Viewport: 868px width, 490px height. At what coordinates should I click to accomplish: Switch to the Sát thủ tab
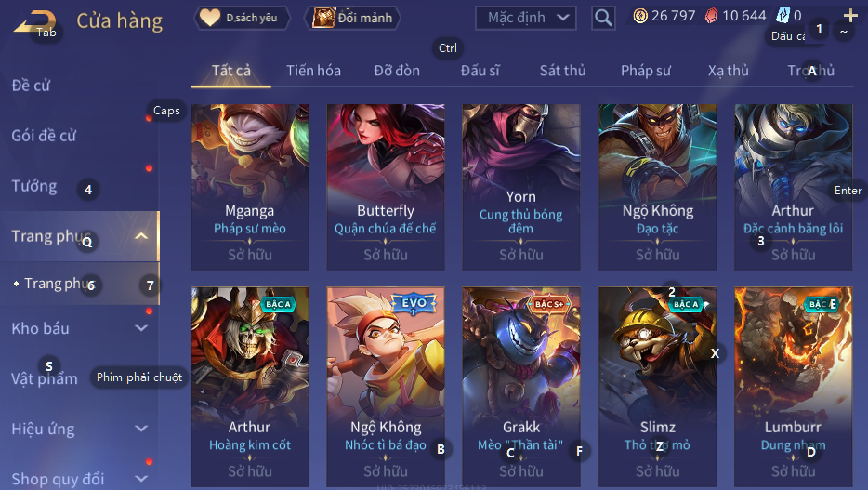tap(562, 71)
